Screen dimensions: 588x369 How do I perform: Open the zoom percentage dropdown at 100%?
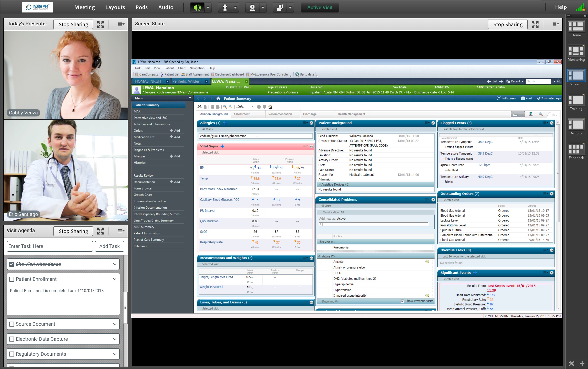pyautogui.click(x=252, y=107)
